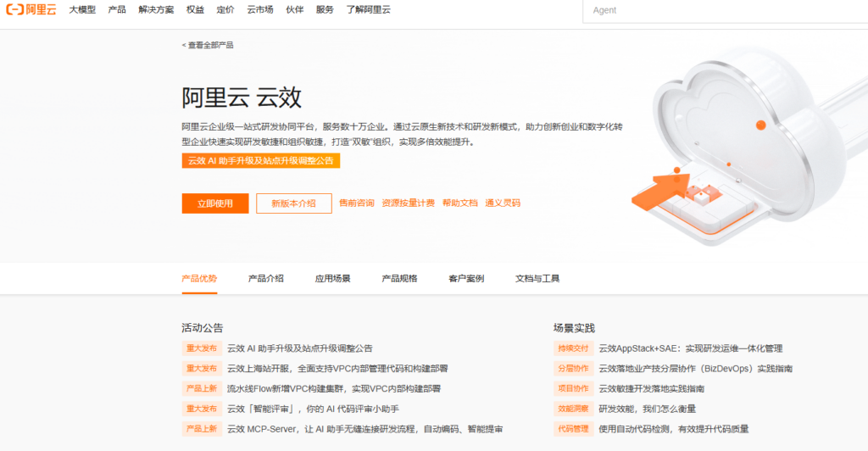Open the 大模型 menu
Viewport: 868px width, 451px height.
[82, 9]
